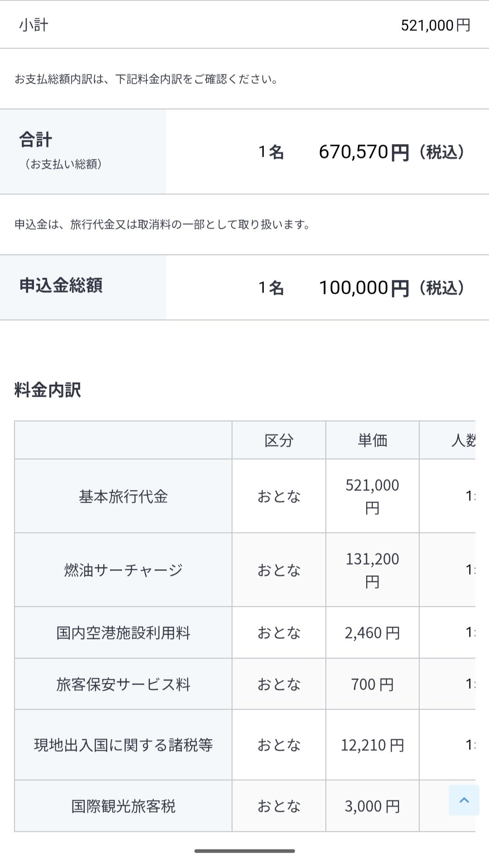Click the 旅客保安サービス料 cell

coord(123,684)
